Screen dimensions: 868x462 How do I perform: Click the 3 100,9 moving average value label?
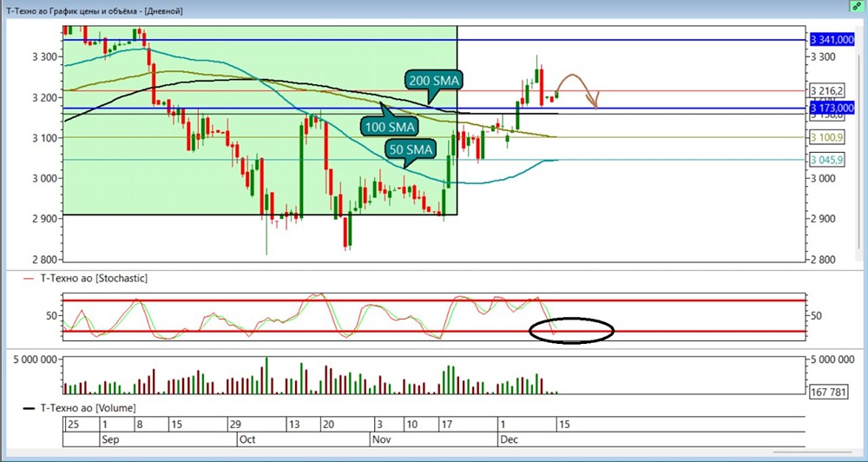point(826,137)
